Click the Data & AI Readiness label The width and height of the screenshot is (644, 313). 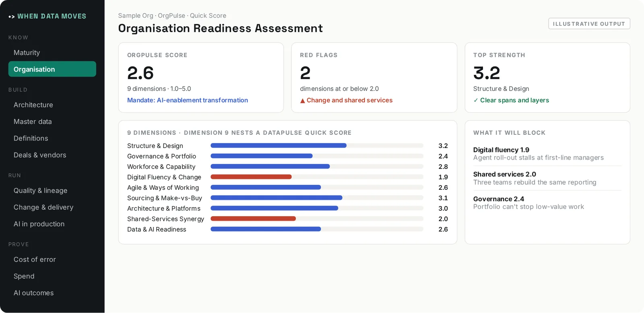[157, 229]
